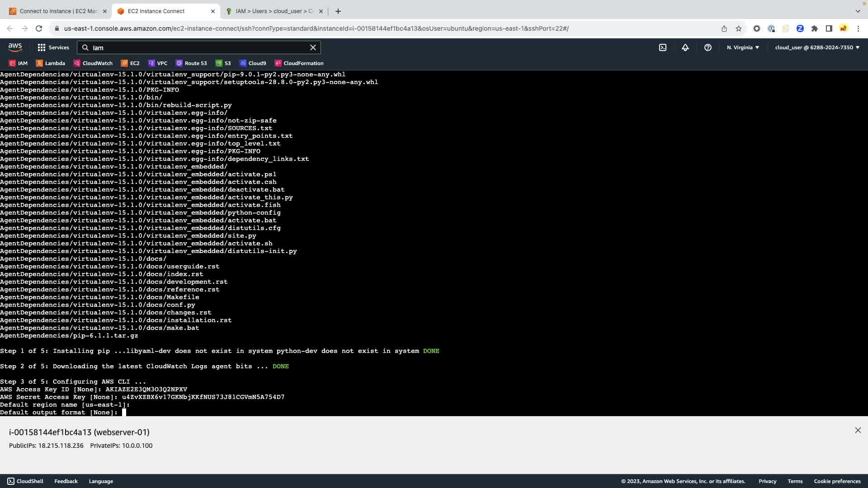Open the CloudShell icon in the top bar
This screenshot has height=488, width=868.
662,47
